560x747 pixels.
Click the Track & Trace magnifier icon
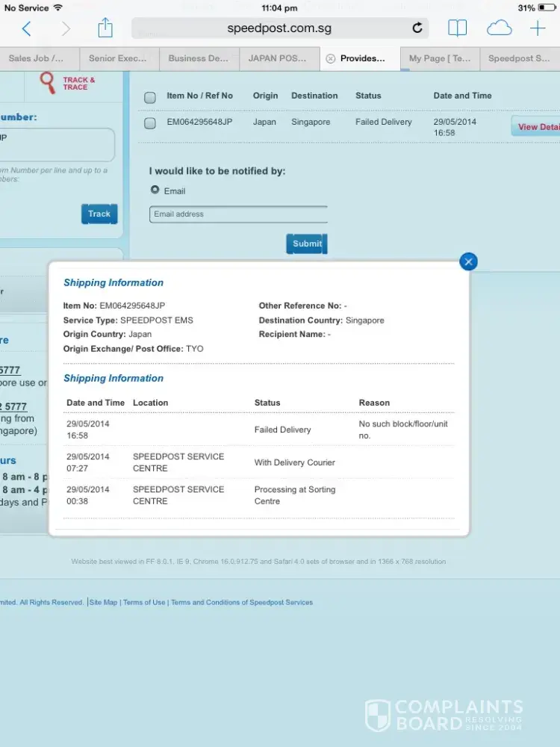click(49, 83)
